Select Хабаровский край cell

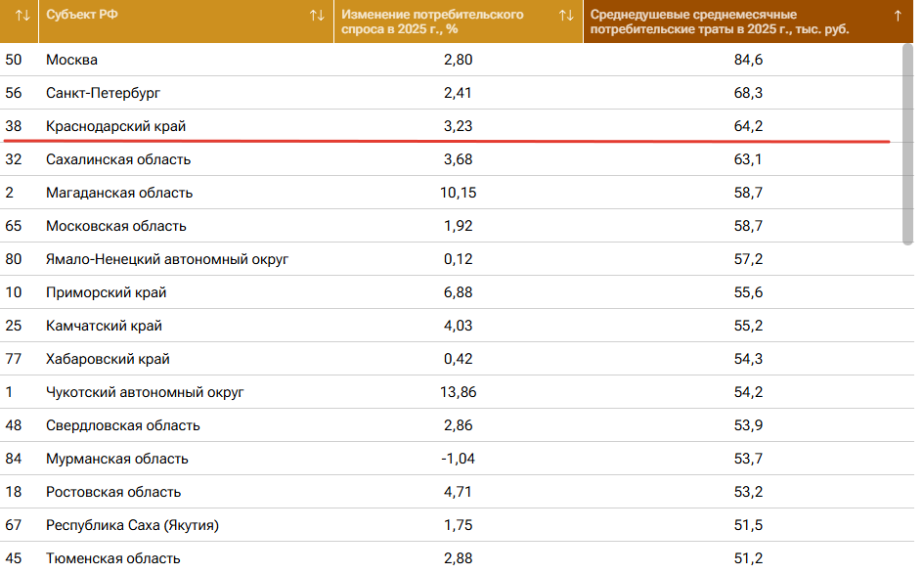click(108, 359)
